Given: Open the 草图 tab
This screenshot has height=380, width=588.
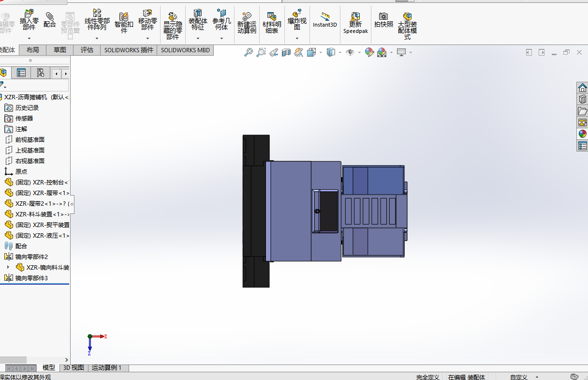Looking at the screenshot, I should click(x=60, y=50).
